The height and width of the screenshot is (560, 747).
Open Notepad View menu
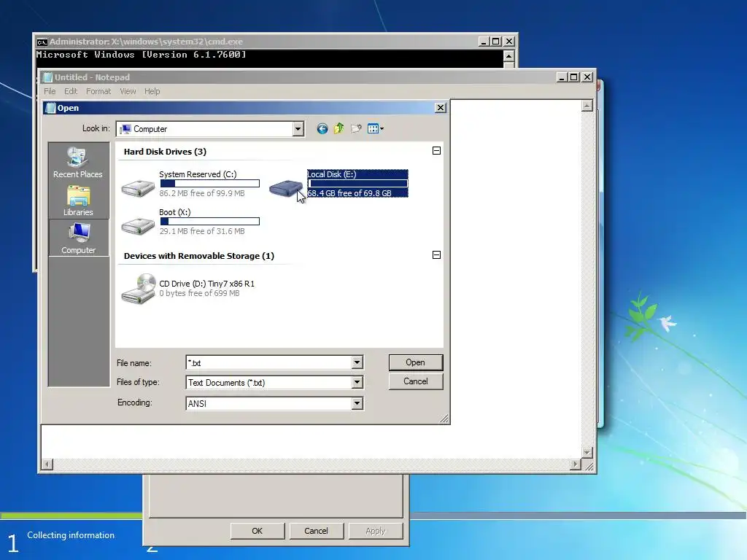coord(128,91)
